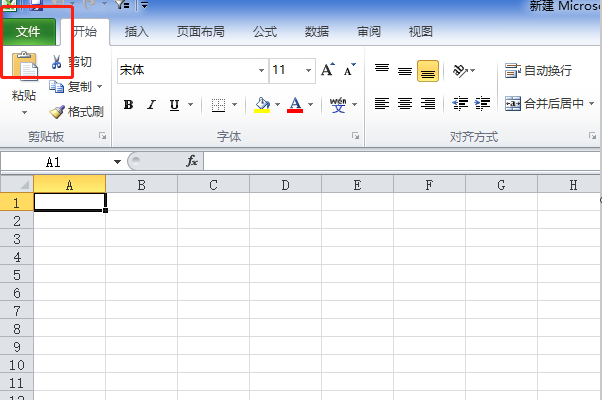The height and width of the screenshot is (400, 602).
Task: Click into the formula bar input
Action: 402,162
